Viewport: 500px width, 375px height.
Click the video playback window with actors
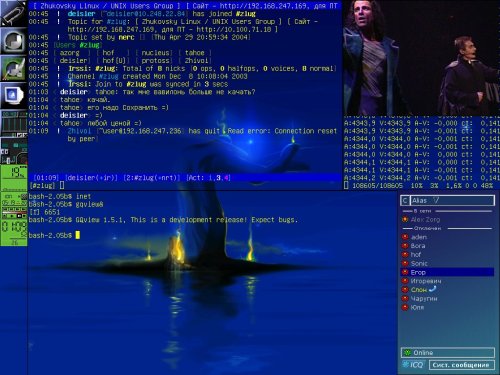(x=421, y=58)
